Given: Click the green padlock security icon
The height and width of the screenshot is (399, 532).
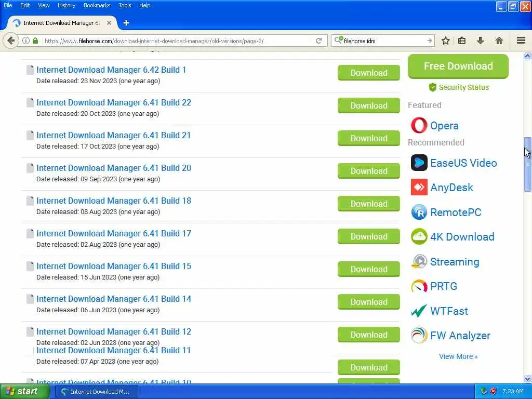Looking at the screenshot, I should click(x=35, y=41).
